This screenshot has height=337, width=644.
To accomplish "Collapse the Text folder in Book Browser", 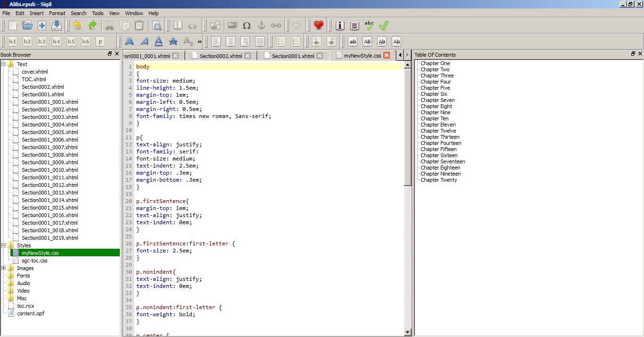I will point(4,64).
